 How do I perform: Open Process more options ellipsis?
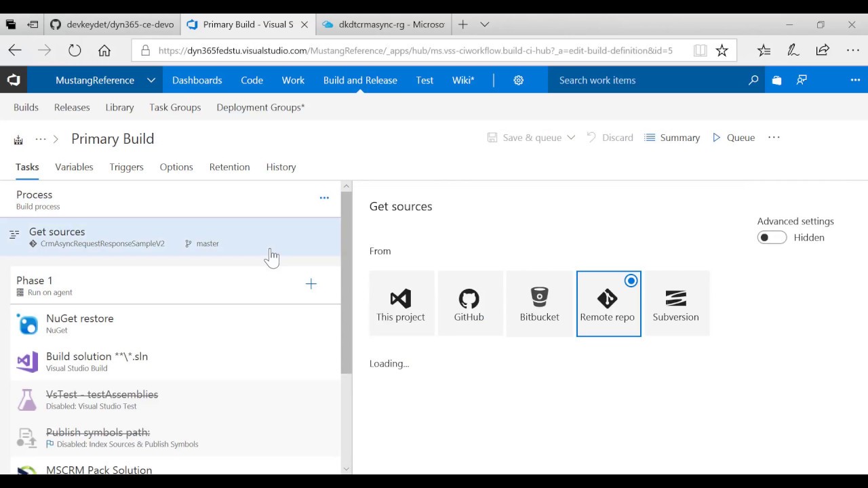pyautogui.click(x=324, y=198)
